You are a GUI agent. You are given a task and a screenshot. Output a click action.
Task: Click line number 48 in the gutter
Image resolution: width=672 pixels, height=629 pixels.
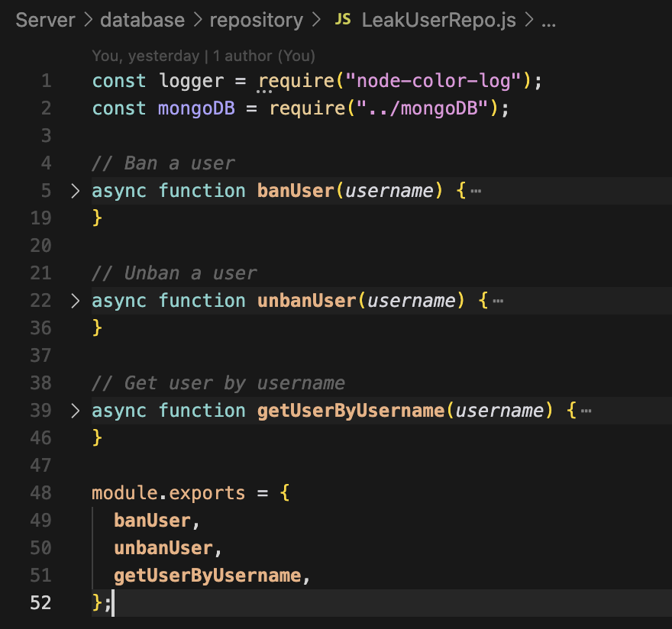click(41, 493)
